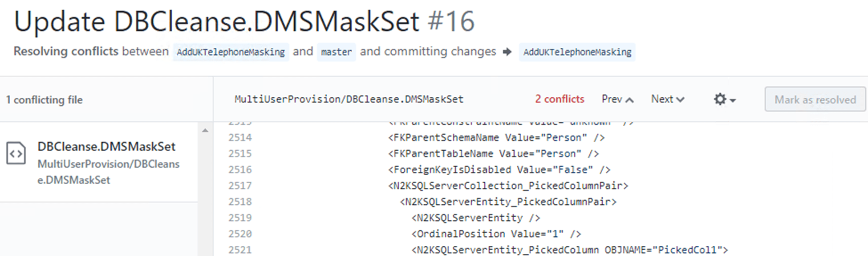Viewport: 868px width, 256px height.
Task: Select DBCleanse.DMSMaskSet in conflicting files list
Action: pyautogui.click(x=99, y=162)
